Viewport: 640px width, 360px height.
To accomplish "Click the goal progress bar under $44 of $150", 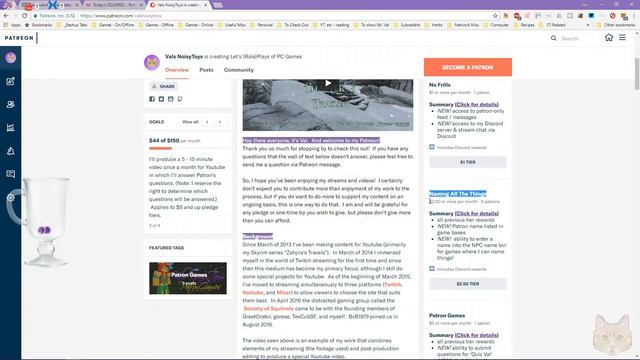I will tap(188, 148).
